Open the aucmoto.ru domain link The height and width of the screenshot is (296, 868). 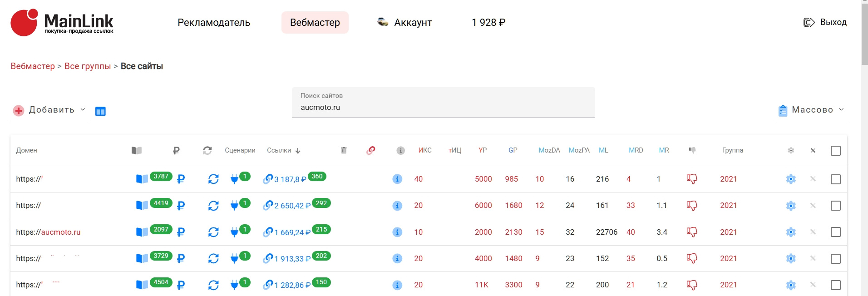tap(61, 232)
